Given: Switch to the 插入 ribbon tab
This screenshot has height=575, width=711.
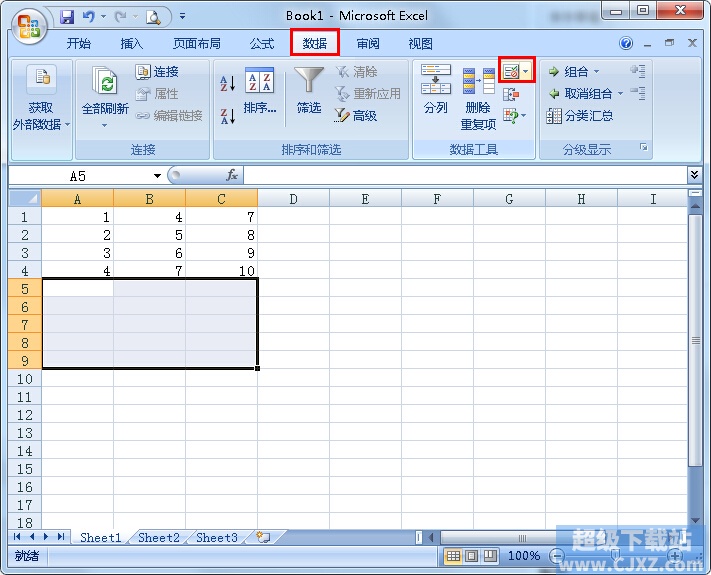Looking at the screenshot, I should (x=131, y=44).
